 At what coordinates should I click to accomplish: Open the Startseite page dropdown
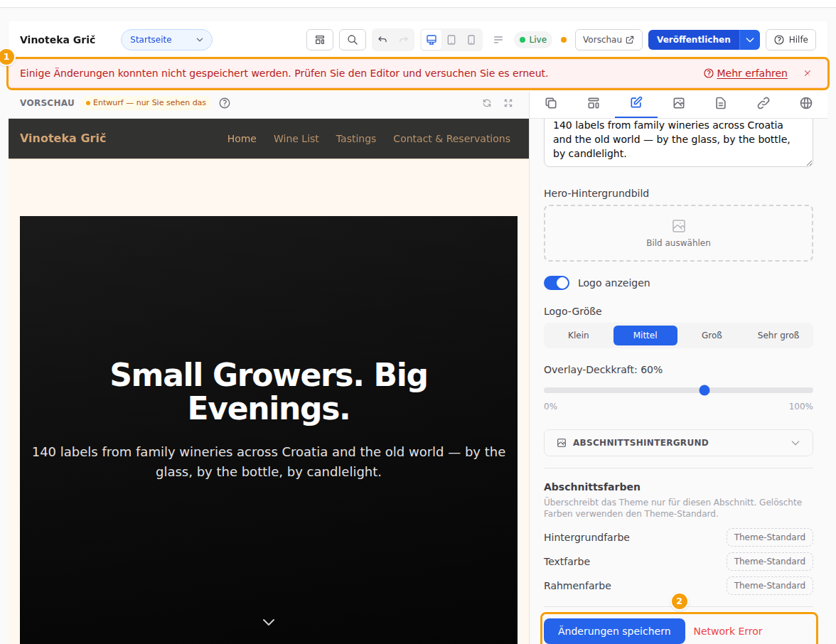[x=166, y=40]
